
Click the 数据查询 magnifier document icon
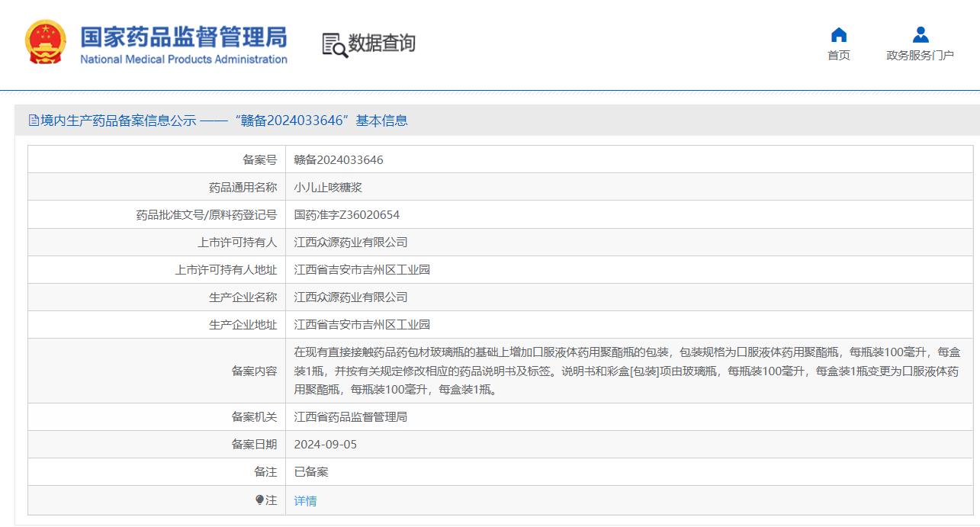click(x=334, y=44)
